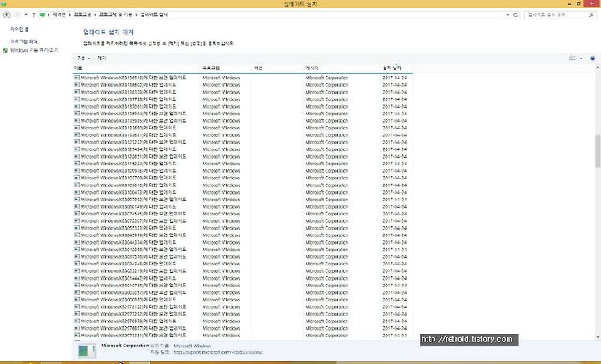Viewport: 601px width, 364px height.
Task: Go to 프로그램 및 기능 breadcrumb
Action: click(x=115, y=14)
